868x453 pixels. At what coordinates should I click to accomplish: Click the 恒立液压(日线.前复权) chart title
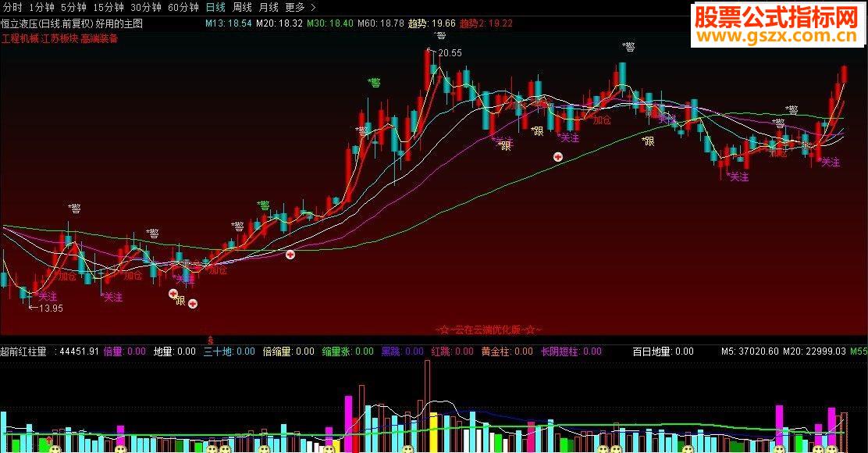[x=47, y=23]
